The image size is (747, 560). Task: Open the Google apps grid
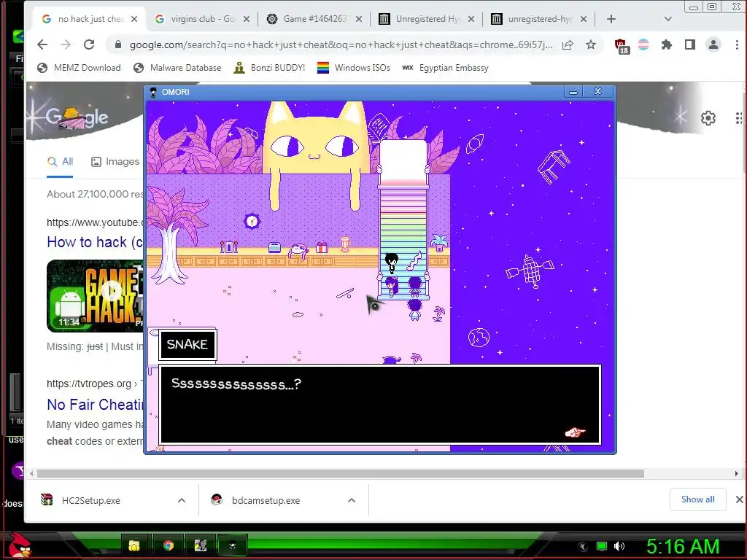(x=739, y=117)
